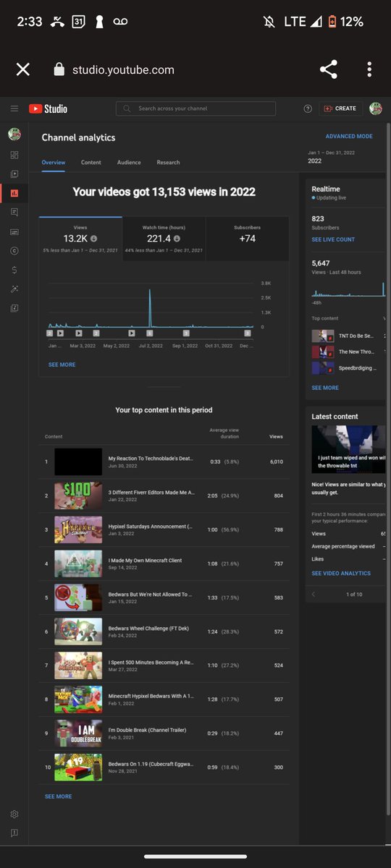Close the browser tab with the X
The height and width of the screenshot is (868, 391).
pyautogui.click(x=23, y=69)
